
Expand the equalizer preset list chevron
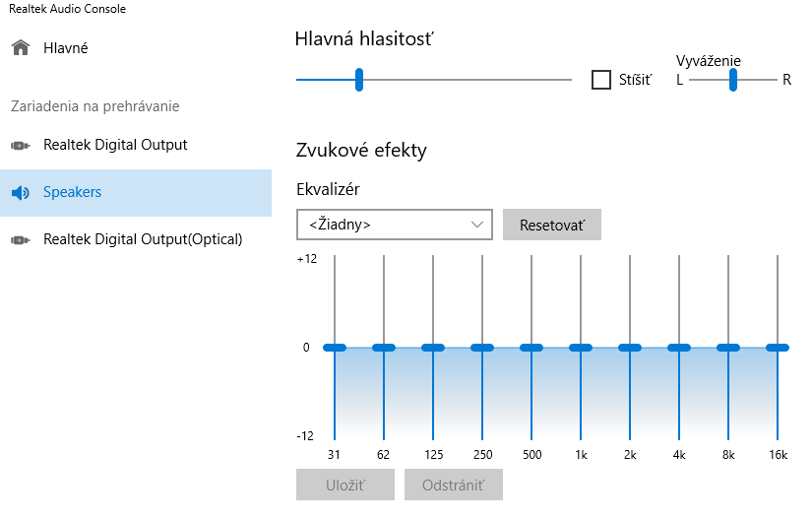[x=478, y=225]
